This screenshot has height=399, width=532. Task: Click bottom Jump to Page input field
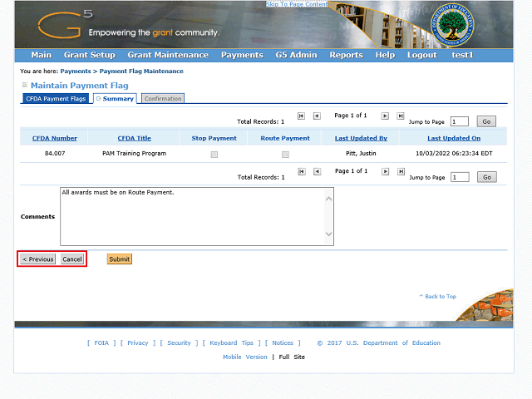click(x=460, y=177)
